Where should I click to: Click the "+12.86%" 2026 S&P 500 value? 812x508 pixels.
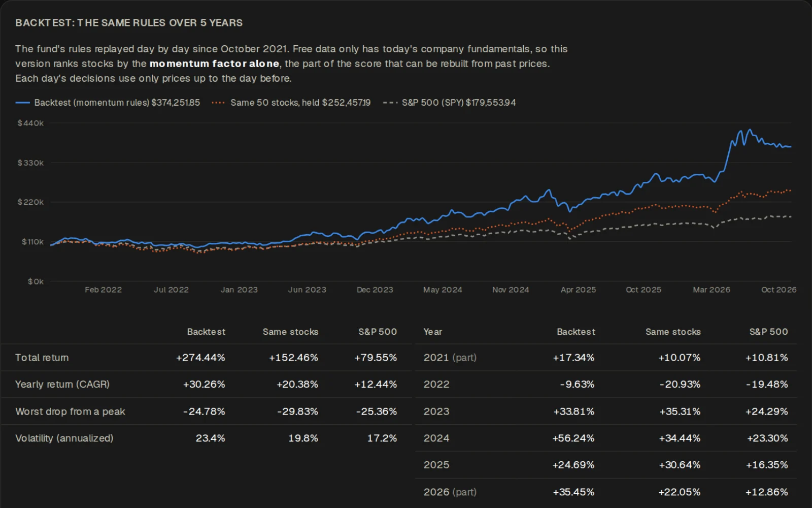(x=767, y=492)
